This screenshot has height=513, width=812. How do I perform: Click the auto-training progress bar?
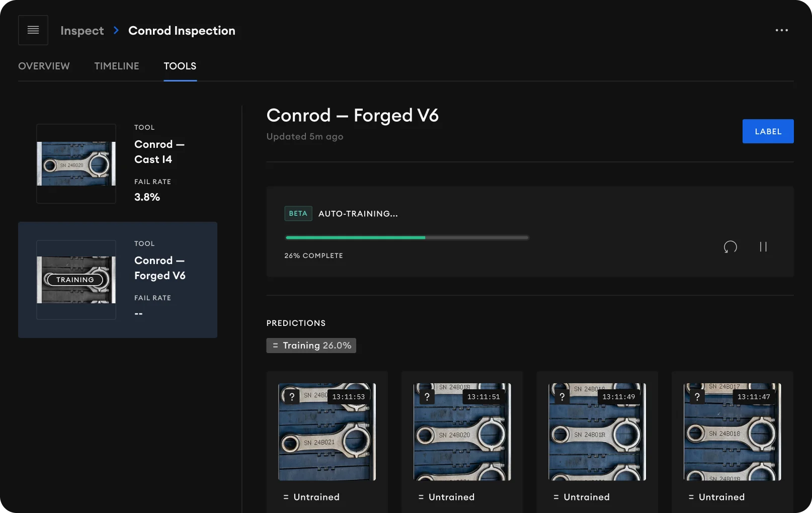(x=407, y=237)
